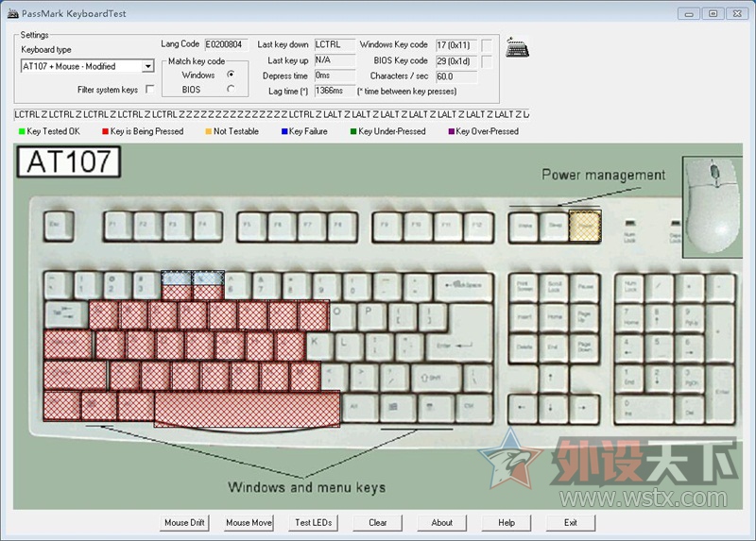This screenshot has width=756, height=541.
Task: Click the Pause key on the keyboard image
Action: [584, 287]
